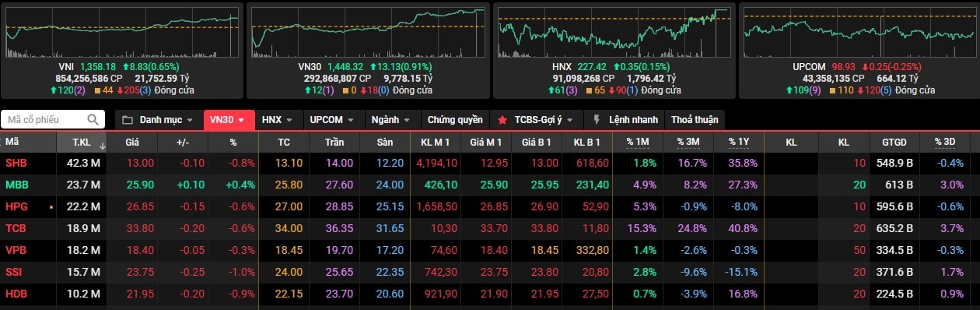Viewport: 980px width, 310px height.
Task: Open the Thoả thuận tab
Action: tap(695, 120)
